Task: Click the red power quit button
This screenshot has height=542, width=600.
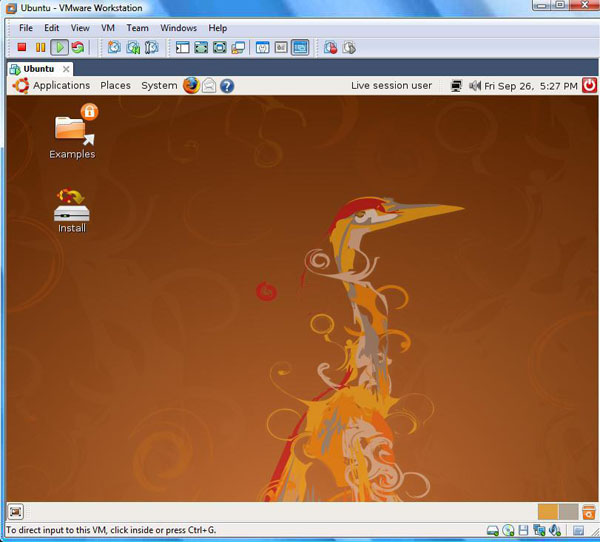Action: (x=589, y=85)
